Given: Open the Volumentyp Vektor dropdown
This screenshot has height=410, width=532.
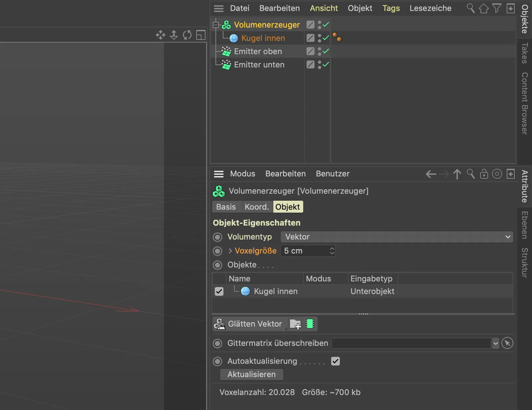Looking at the screenshot, I should pyautogui.click(x=397, y=237).
